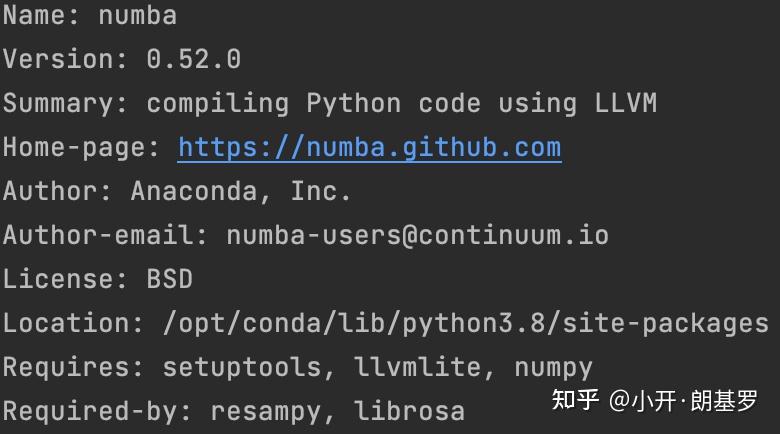Click the /opt/conda site-packages location path
The height and width of the screenshot is (434, 780).
point(465,324)
